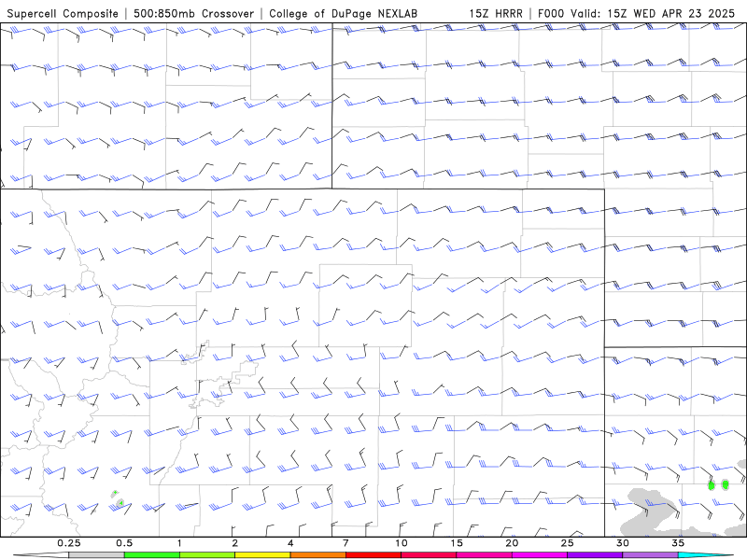Select the gray 0.25–0.5 color bar segment

point(96,555)
